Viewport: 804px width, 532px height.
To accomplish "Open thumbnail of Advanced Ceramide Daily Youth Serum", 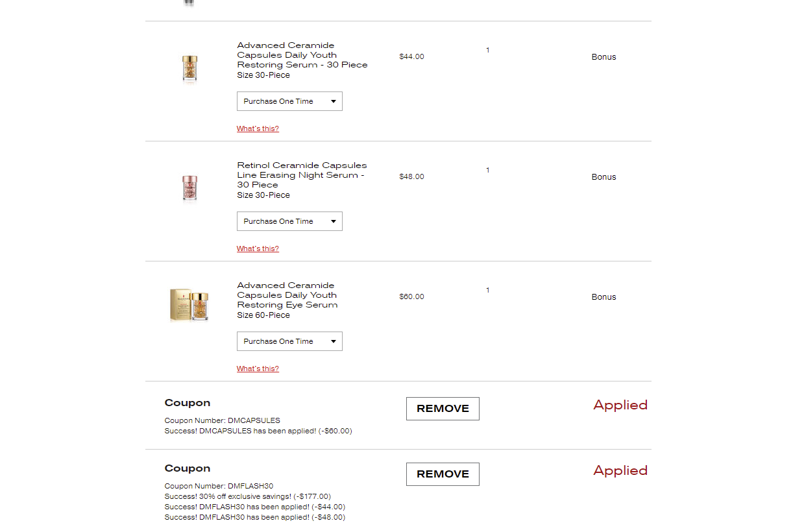I will 189,68.
